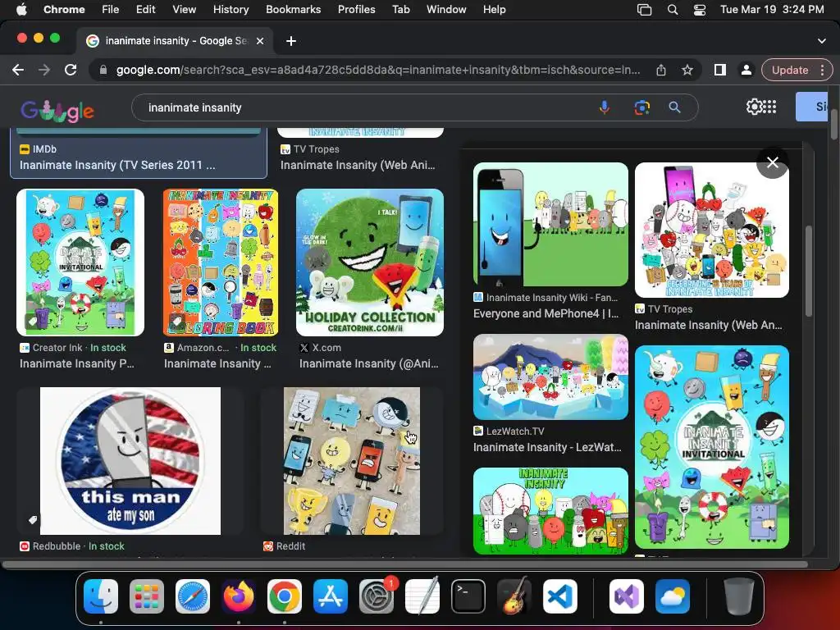Viewport: 840px width, 630px height.
Task: Open Control Center in menu bar
Action: (700, 9)
